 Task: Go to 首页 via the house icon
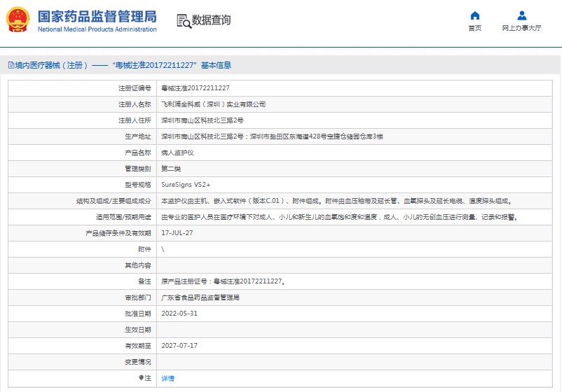[474, 15]
